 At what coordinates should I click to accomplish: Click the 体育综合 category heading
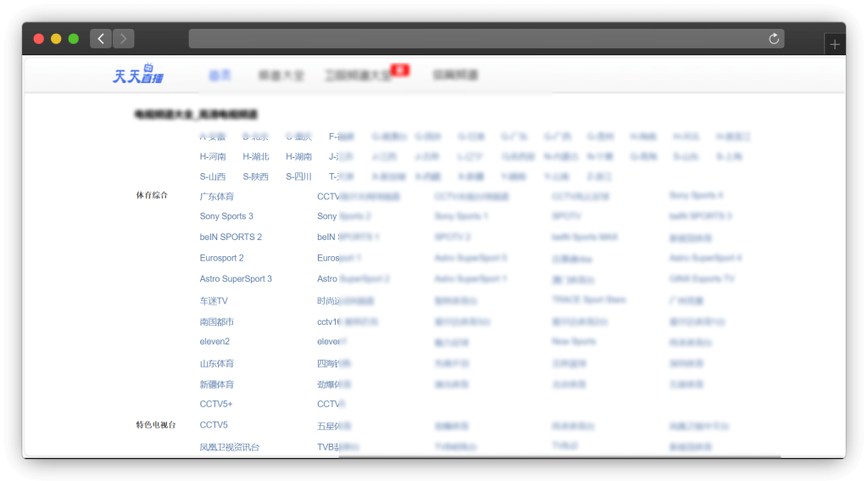[x=152, y=195]
